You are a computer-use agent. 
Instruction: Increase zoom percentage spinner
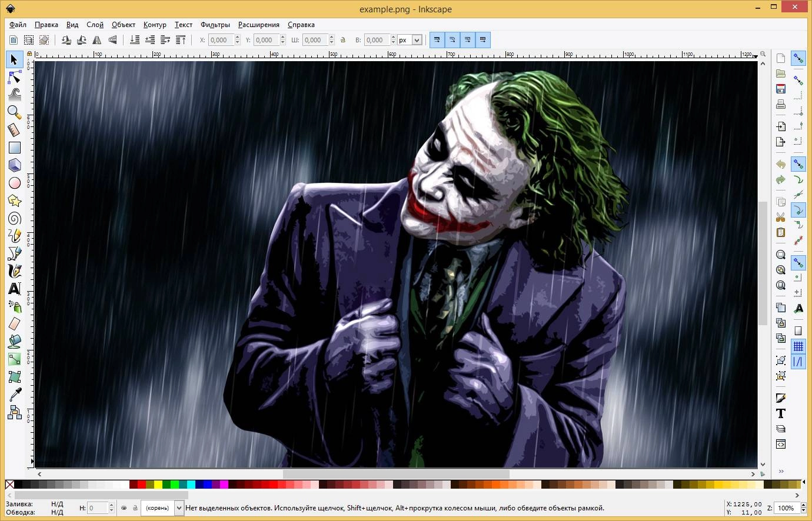click(x=803, y=505)
